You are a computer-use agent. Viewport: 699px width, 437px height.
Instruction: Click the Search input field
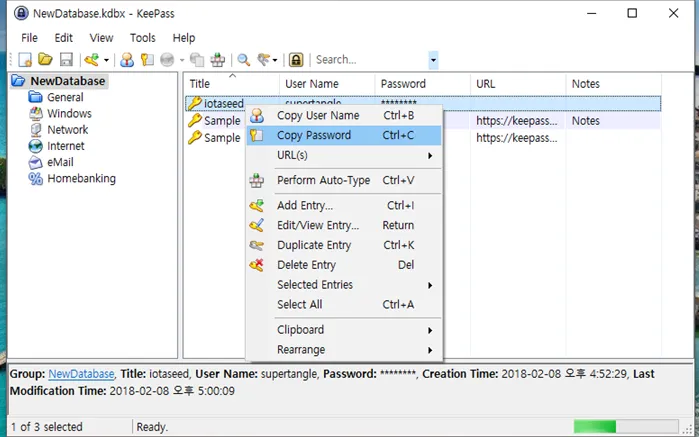371,60
